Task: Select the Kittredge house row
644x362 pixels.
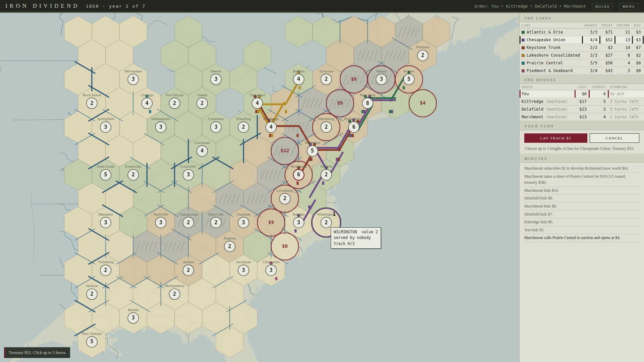Action: coord(582,102)
